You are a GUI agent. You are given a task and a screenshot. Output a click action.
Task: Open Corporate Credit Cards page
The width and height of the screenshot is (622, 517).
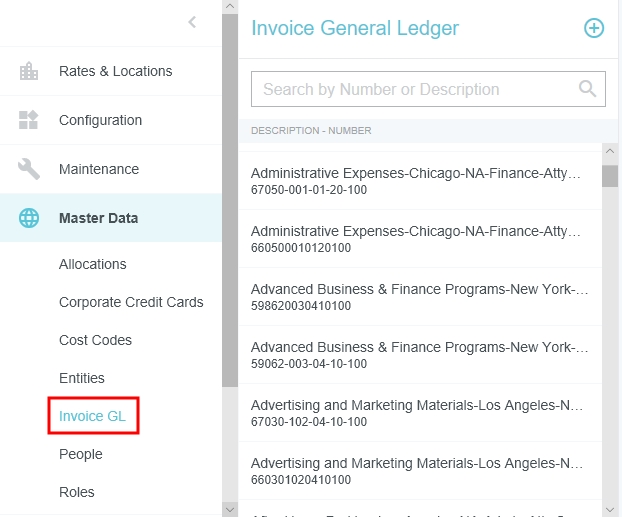tap(131, 302)
